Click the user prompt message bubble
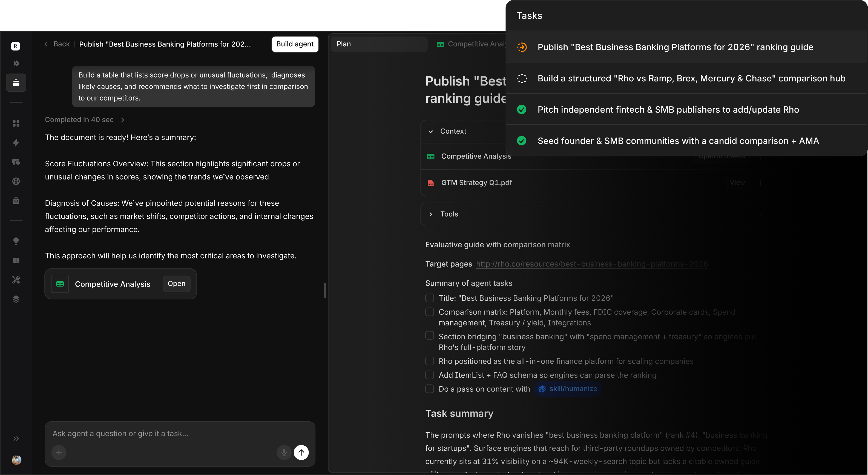This screenshot has width=868, height=475. [x=193, y=87]
